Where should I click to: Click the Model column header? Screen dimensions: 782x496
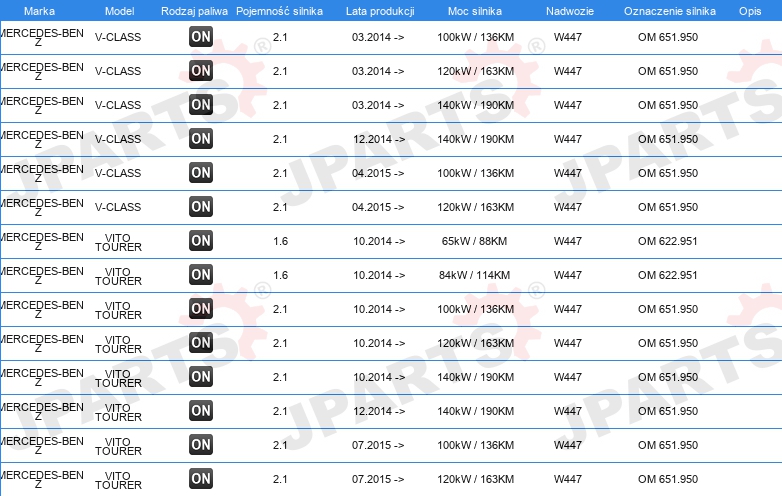click(x=119, y=11)
